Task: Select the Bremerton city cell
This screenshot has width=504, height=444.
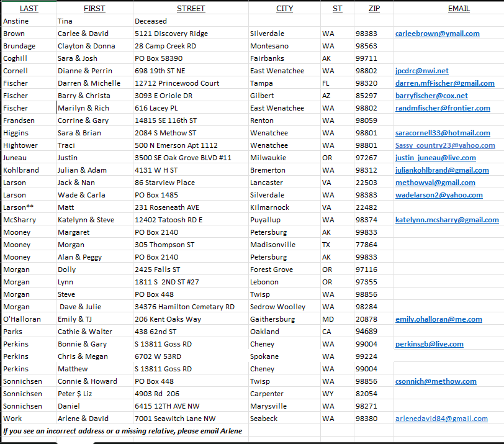Action: pyautogui.click(x=284, y=170)
